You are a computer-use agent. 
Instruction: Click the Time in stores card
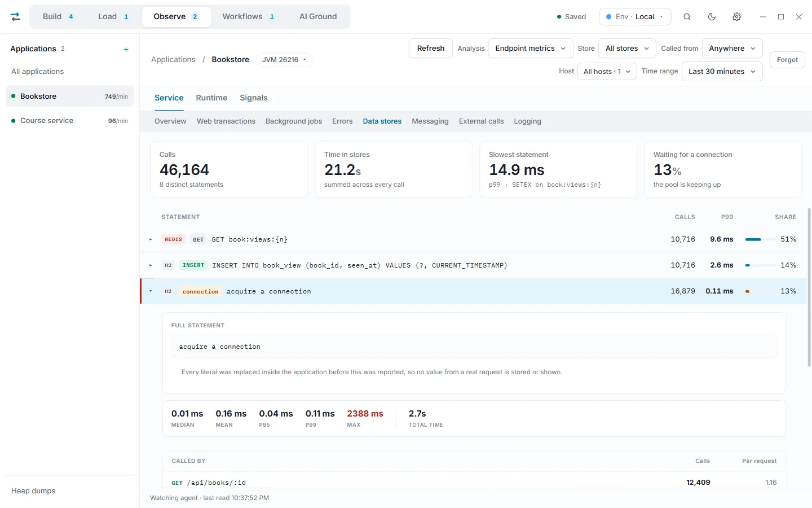[394, 169]
